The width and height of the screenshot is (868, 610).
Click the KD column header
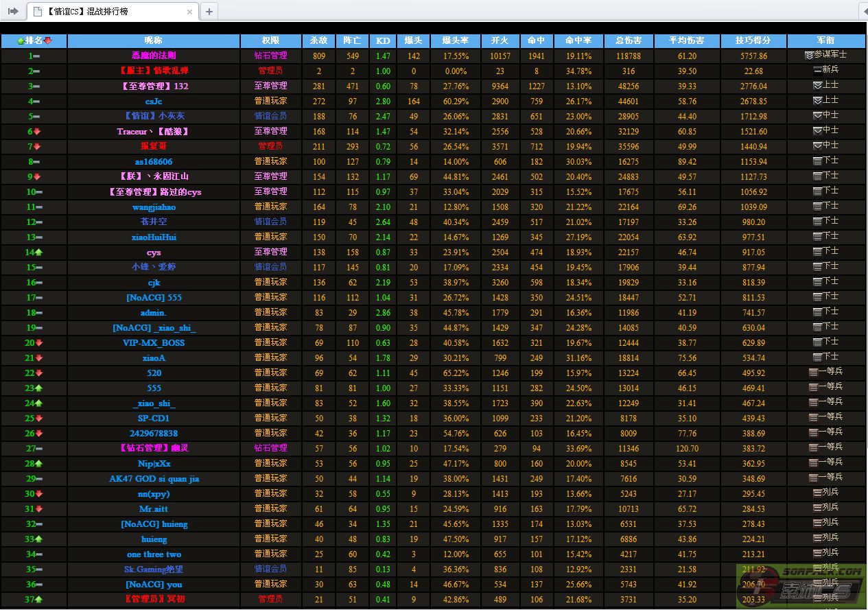[383, 41]
